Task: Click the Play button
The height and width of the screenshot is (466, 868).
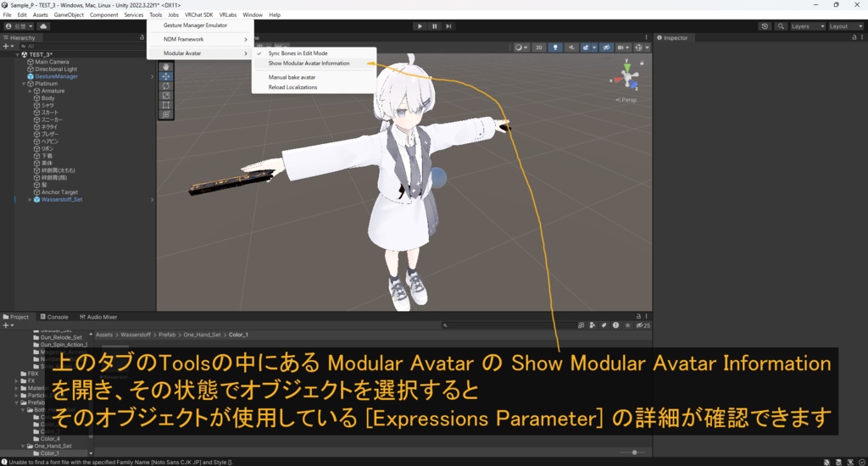Action: [420, 26]
